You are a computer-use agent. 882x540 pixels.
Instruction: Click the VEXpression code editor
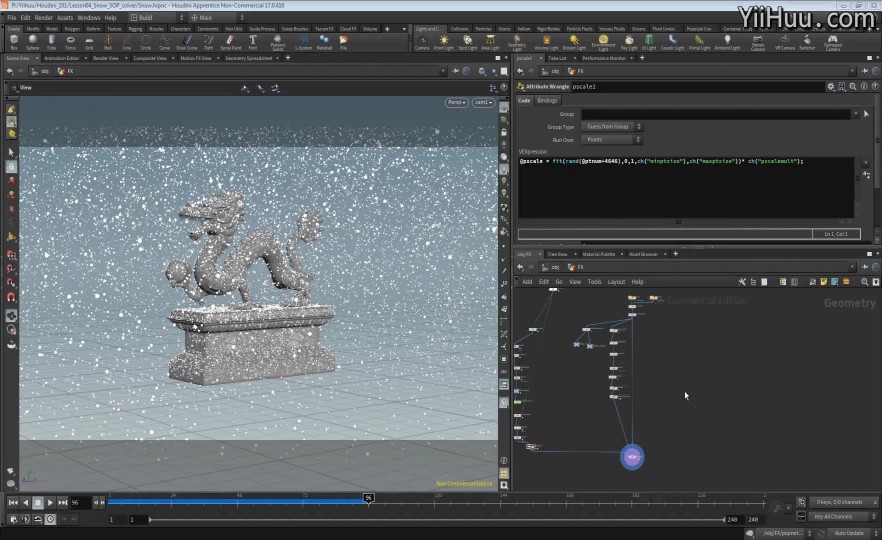[x=686, y=187]
